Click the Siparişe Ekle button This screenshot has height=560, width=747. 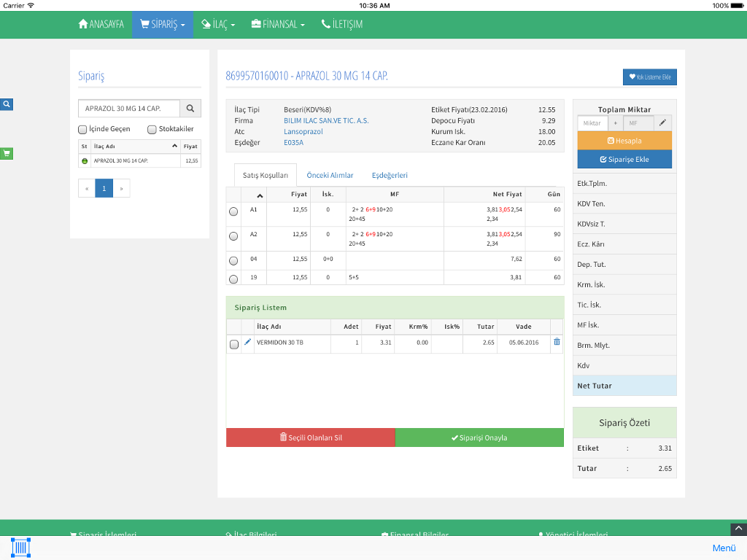pyautogui.click(x=624, y=159)
